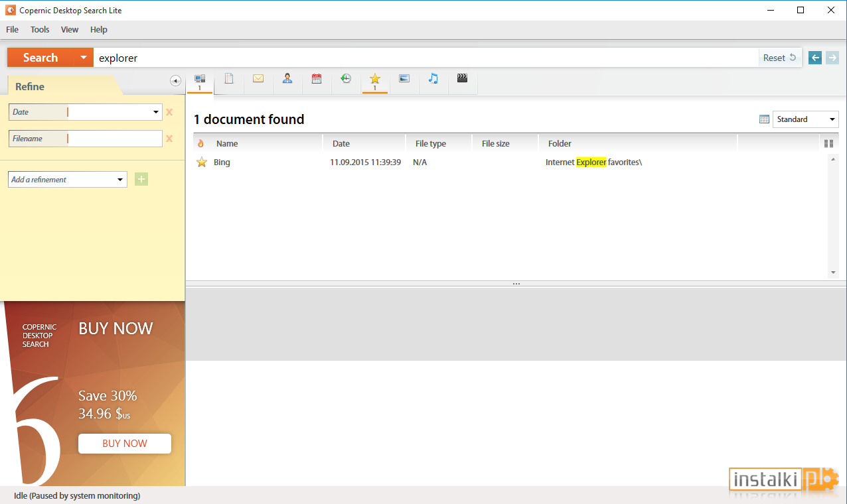
Task: Open the Pictures category icon
Action: (x=404, y=78)
